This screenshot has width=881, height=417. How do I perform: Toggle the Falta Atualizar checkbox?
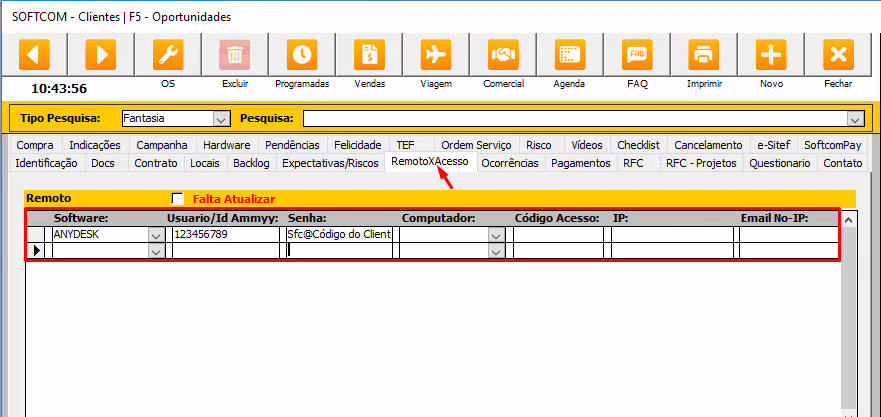[x=178, y=198]
